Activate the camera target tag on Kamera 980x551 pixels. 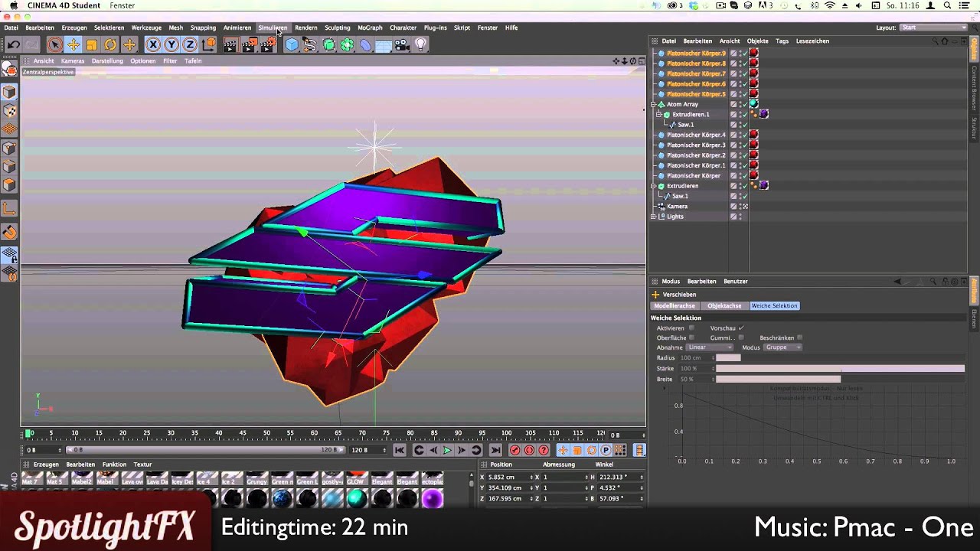[744, 207]
